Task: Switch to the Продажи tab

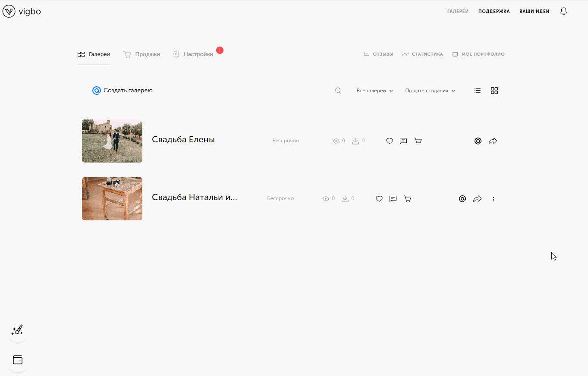Action: 142,54
